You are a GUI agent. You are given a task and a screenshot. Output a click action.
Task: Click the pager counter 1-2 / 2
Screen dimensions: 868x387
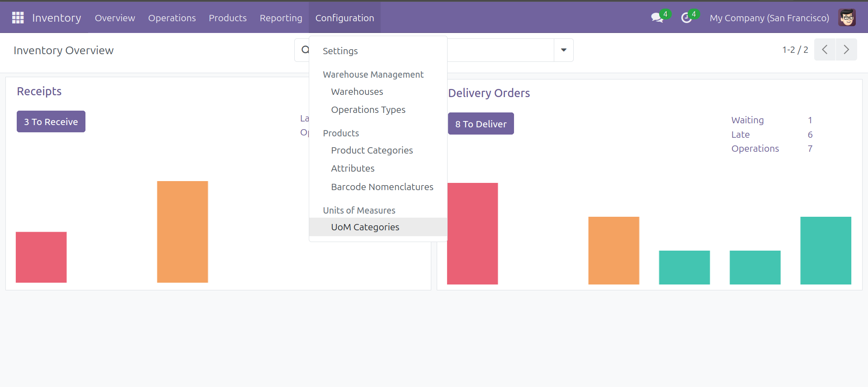(795, 50)
